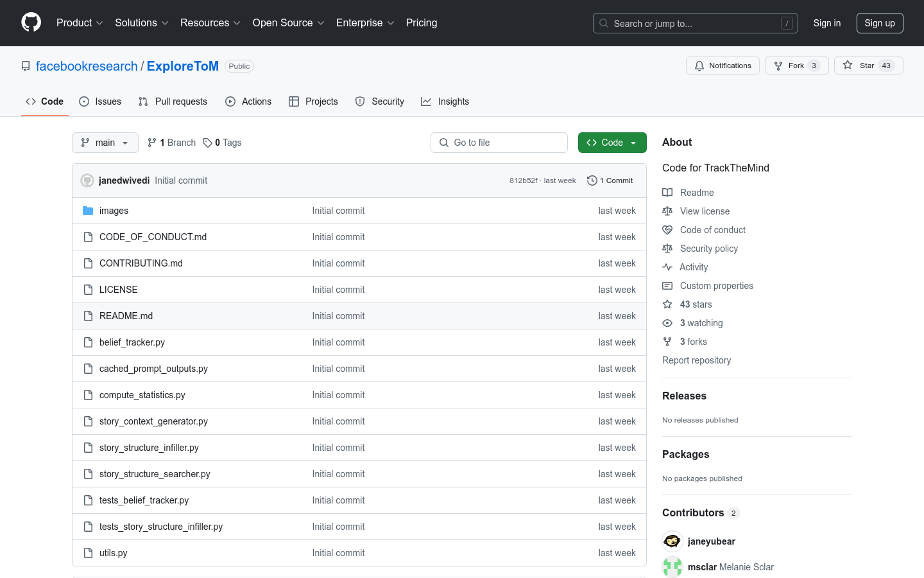Click the Pricing link
This screenshot has height=578, width=924.
tap(422, 22)
